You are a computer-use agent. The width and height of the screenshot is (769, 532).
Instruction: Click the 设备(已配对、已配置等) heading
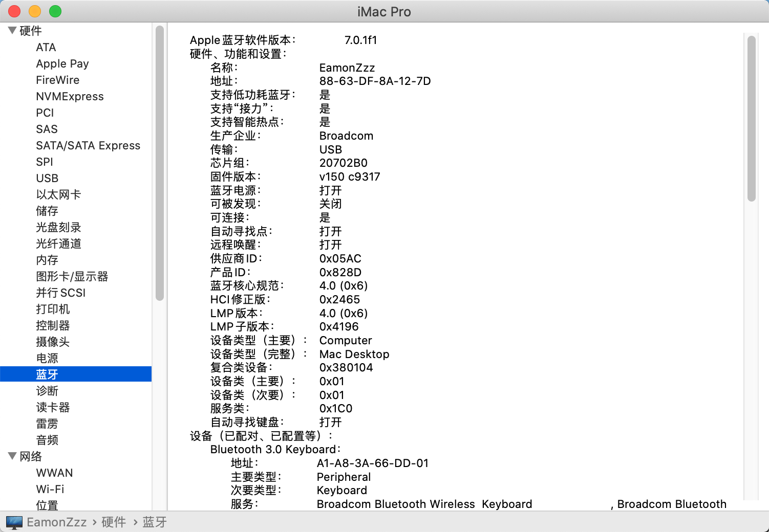[x=261, y=436]
